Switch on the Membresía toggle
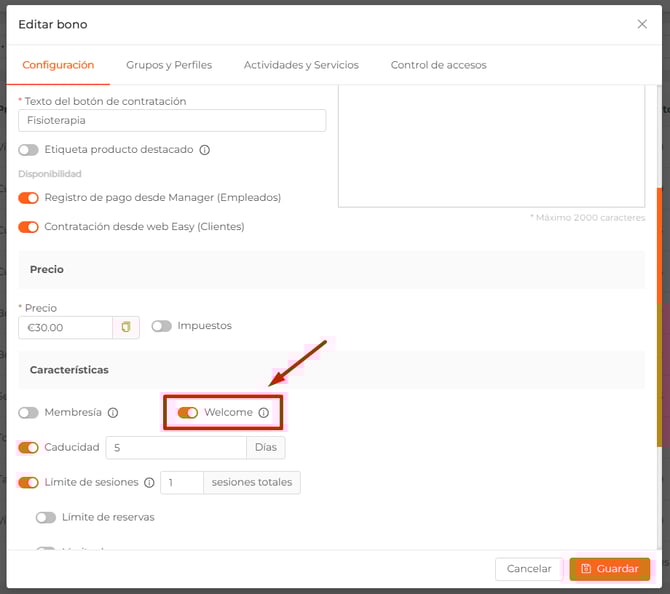Screen dimensions: 670x594 click(28, 413)
